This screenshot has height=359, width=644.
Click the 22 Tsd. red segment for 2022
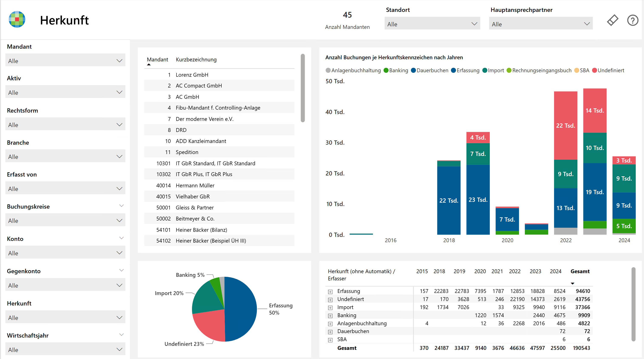click(566, 125)
